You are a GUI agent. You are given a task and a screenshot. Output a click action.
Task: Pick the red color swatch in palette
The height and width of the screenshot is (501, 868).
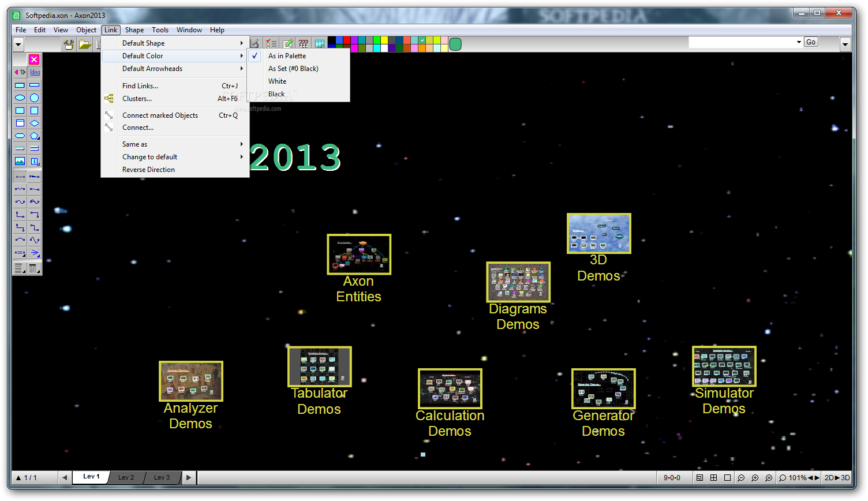[347, 40]
